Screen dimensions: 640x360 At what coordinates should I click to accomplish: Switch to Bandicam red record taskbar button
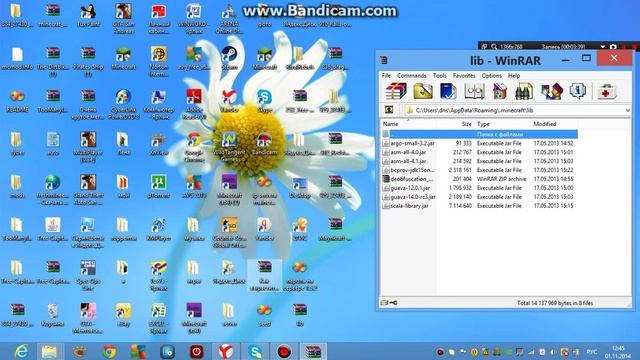pos(284,351)
